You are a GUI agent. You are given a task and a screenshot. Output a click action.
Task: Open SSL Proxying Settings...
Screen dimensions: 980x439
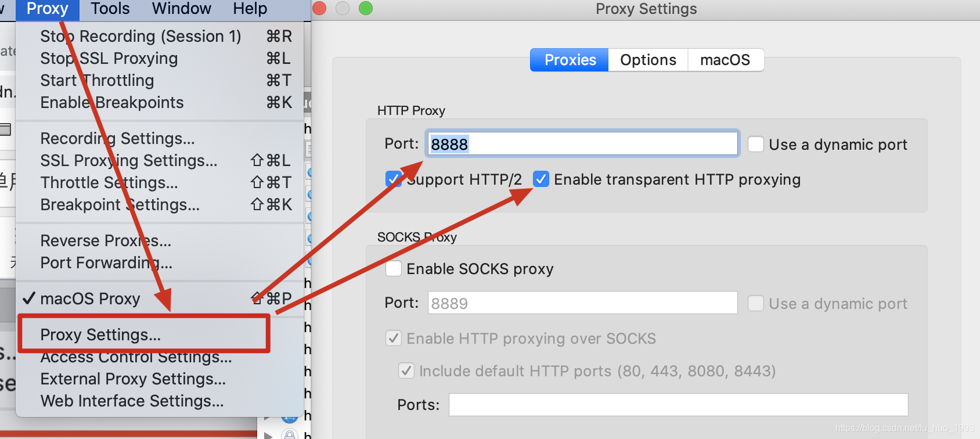(x=160, y=160)
